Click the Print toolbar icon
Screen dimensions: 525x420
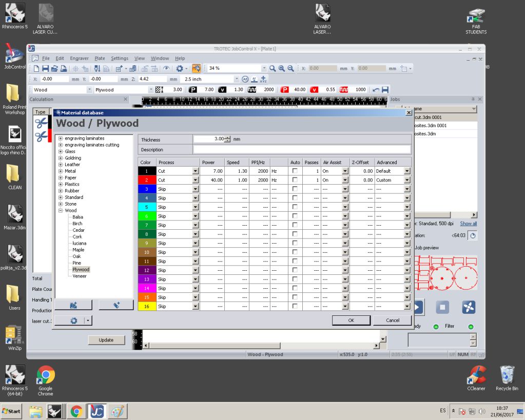[x=63, y=68]
